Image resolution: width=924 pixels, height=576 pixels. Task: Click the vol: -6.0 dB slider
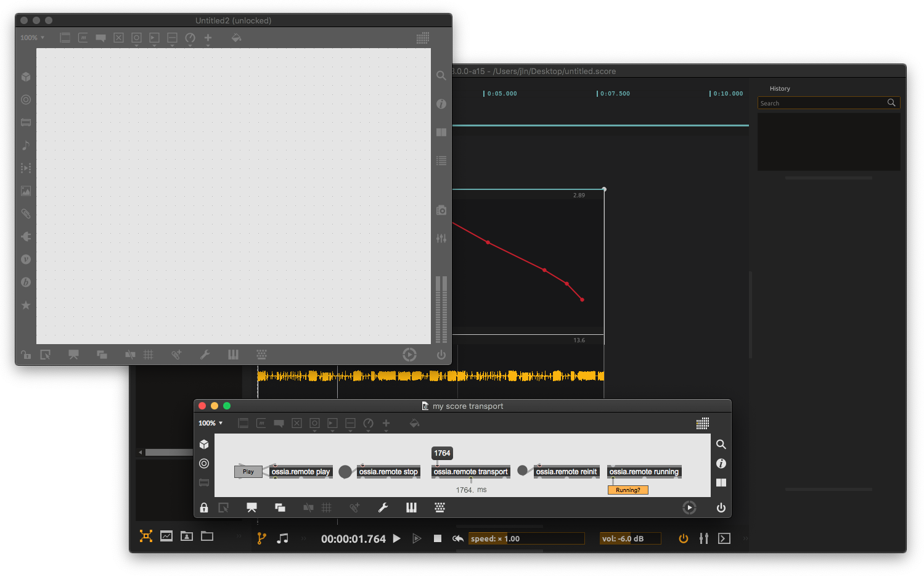(x=629, y=538)
